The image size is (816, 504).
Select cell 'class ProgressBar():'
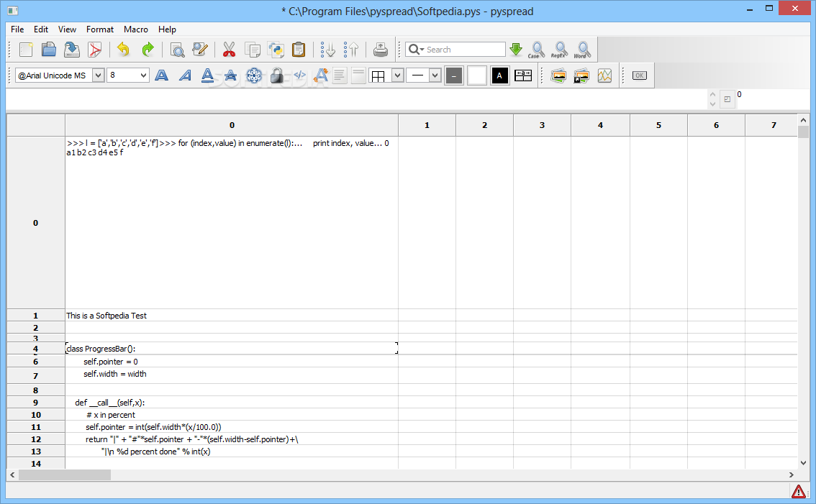(x=232, y=349)
